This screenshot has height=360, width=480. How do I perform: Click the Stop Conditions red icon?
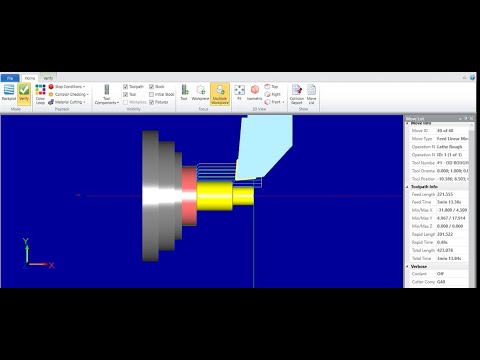pos(51,87)
